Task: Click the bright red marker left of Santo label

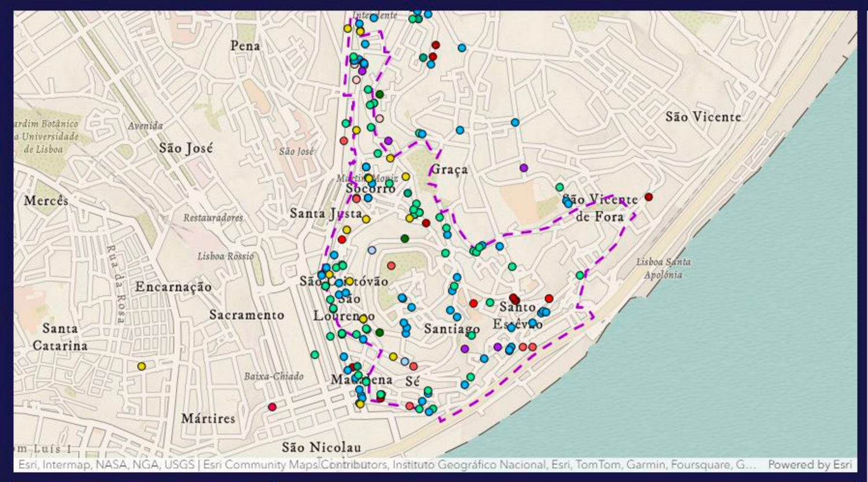Action: point(473,303)
